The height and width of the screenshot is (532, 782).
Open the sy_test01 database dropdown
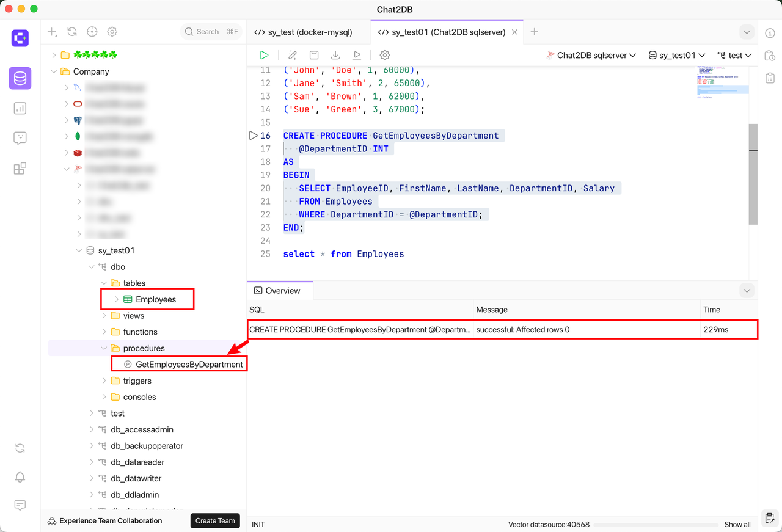(676, 55)
